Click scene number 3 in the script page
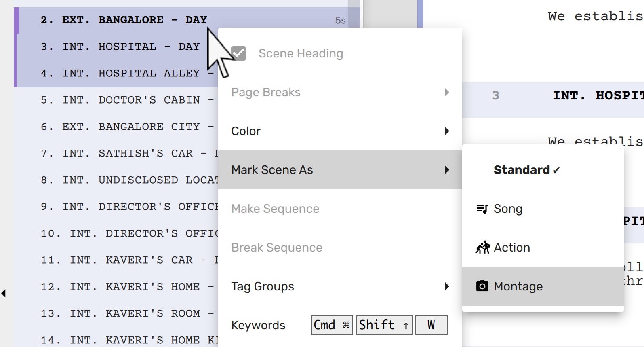This screenshot has width=644, height=347. pyautogui.click(x=496, y=96)
